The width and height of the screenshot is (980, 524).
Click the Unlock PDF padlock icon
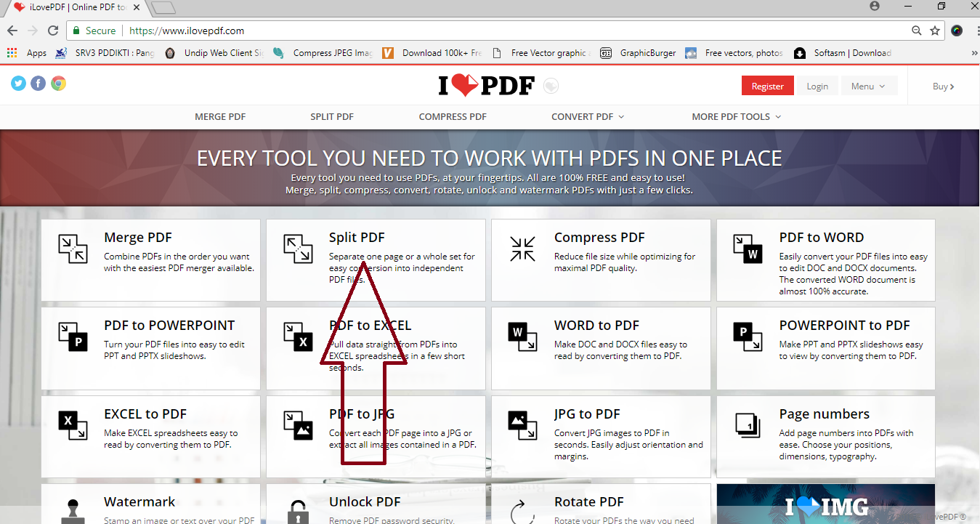[298, 512]
